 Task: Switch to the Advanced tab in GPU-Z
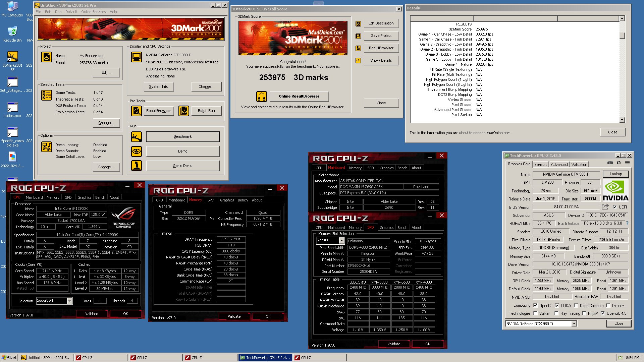click(559, 165)
